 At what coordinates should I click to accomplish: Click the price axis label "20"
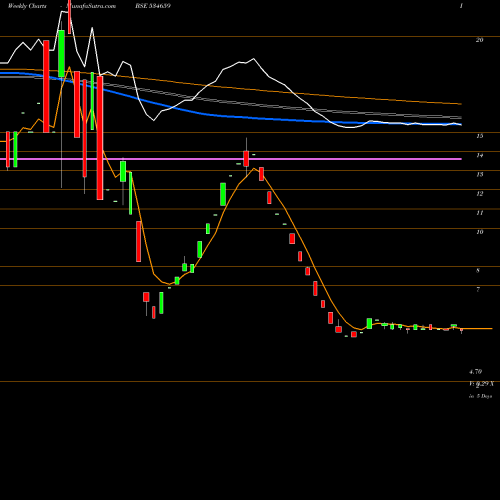479,40
